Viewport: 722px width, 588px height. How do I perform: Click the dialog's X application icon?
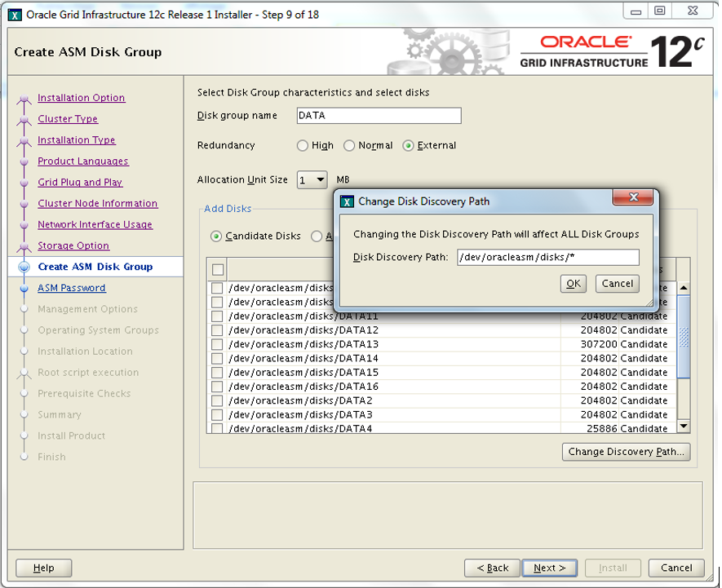(x=347, y=201)
